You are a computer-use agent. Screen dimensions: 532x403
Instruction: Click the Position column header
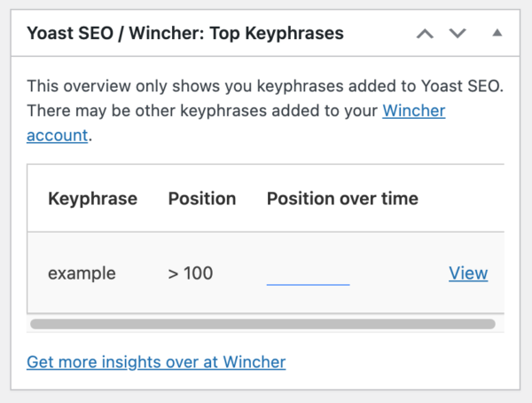click(x=202, y=199)
